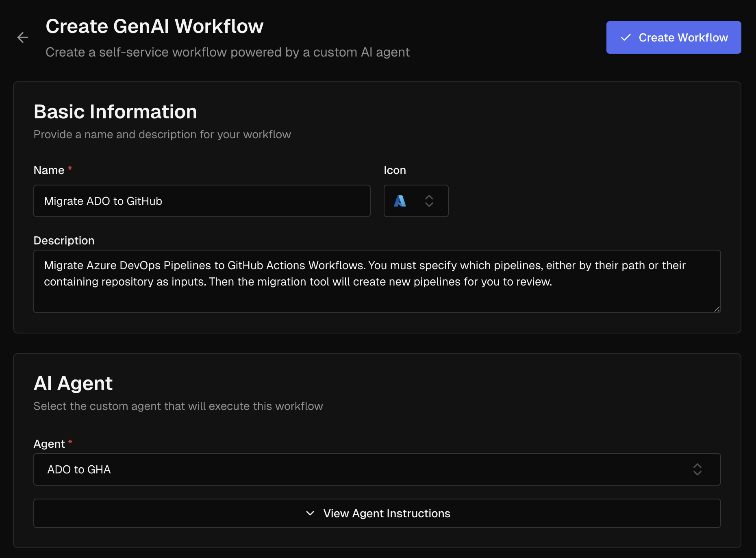The height and width of the screenshot is (558, 756).
Task: Click the Name field label
Action: tap(49, 170)
